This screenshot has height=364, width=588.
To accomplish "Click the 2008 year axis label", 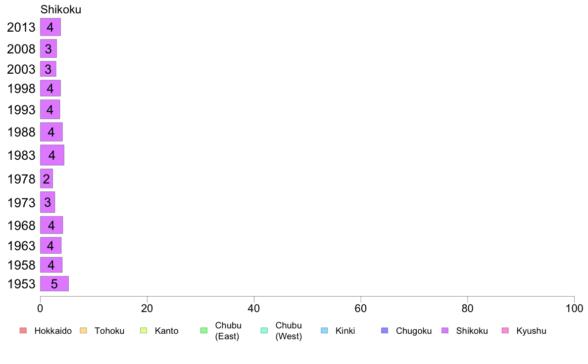I will point(21,49).
